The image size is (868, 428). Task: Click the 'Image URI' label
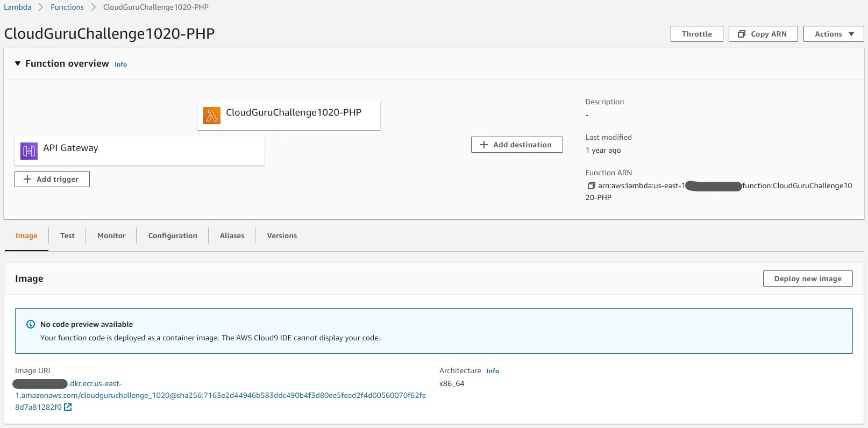[32, 370]
